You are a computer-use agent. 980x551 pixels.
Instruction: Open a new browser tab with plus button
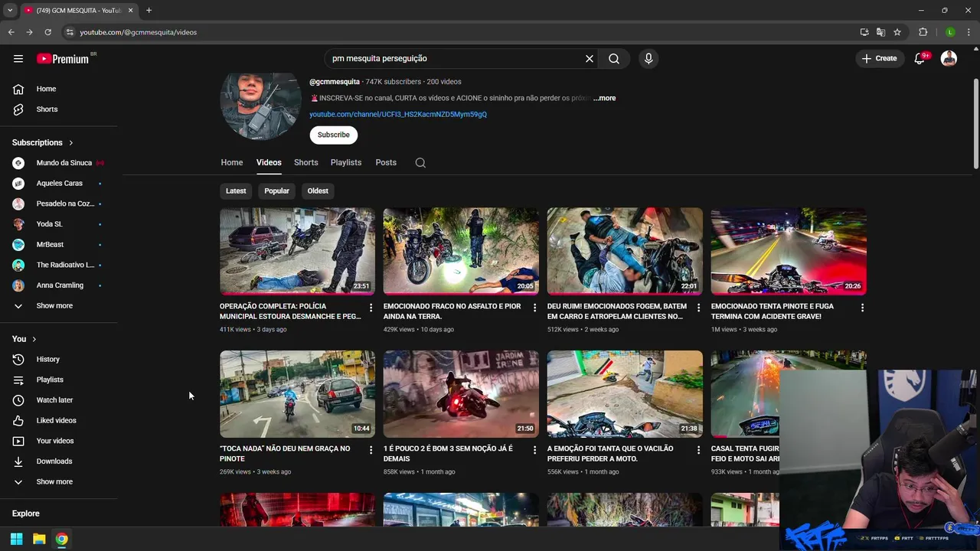coord(149,10)
